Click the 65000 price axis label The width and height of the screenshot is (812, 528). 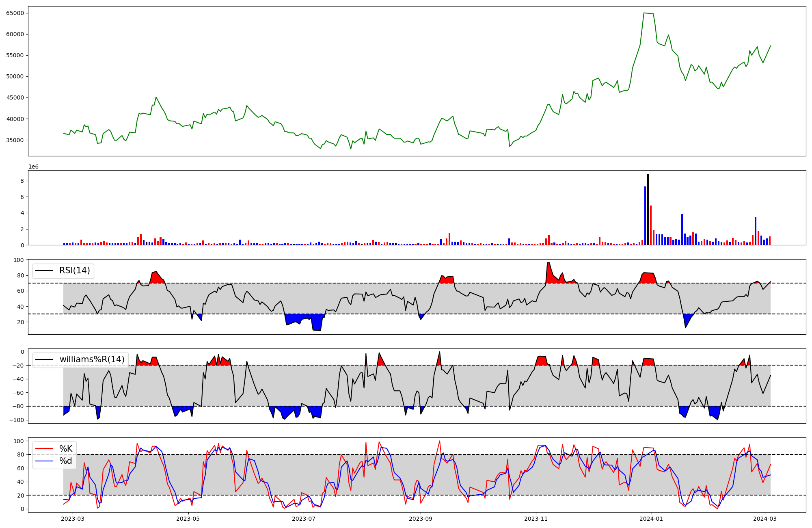tap(15, 13)
